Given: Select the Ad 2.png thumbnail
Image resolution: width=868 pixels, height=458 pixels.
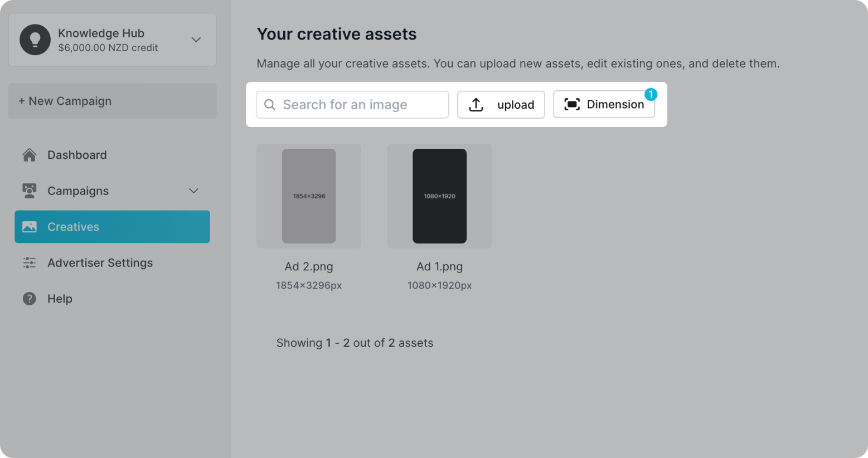Looking at the screenshot, I should coord(309,196).
